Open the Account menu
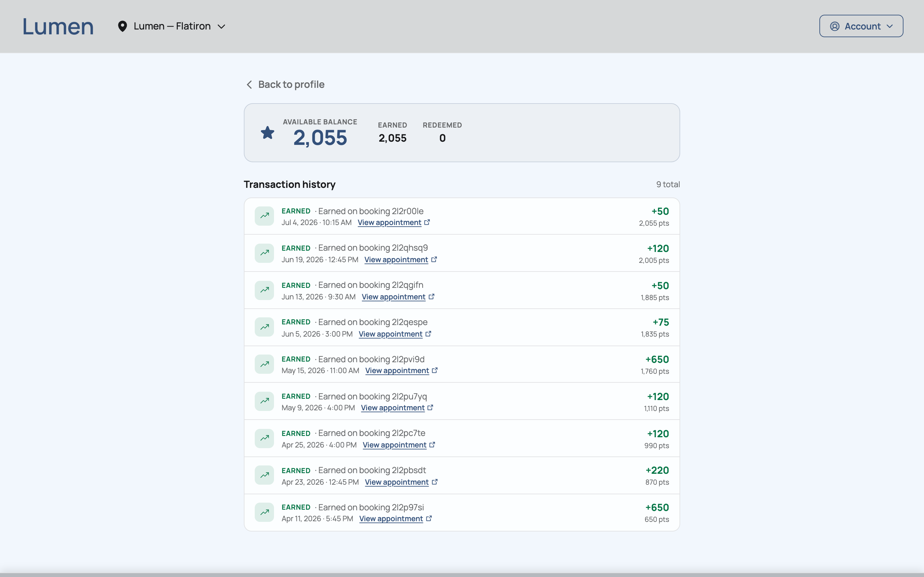Viewport: 924px width, 577px height. point(861,26)
